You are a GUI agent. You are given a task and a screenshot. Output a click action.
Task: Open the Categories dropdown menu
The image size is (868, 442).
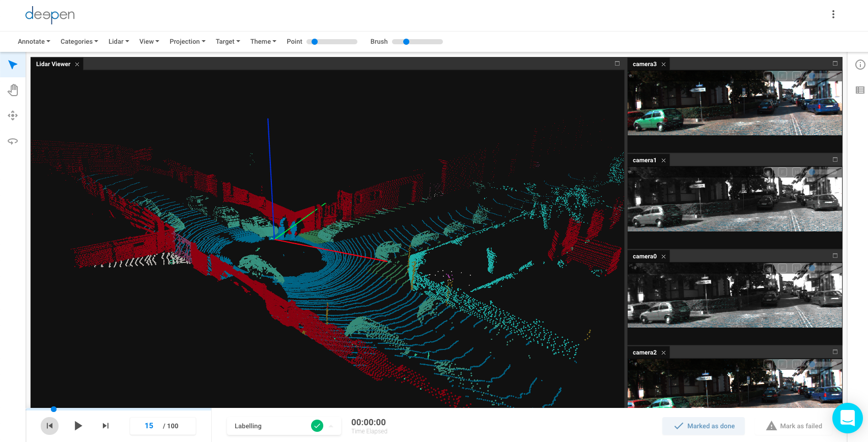[x=79, y=42]
